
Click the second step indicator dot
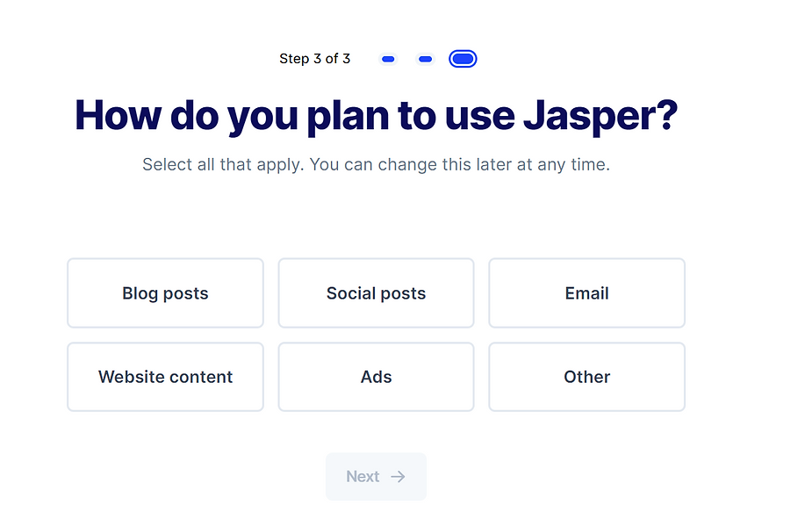coord(426,59)
